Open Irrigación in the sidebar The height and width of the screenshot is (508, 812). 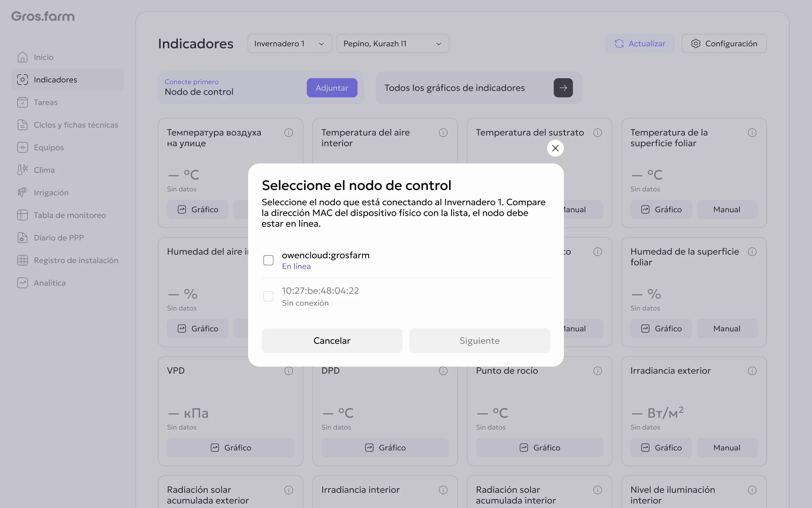click(x=68, y=192)
